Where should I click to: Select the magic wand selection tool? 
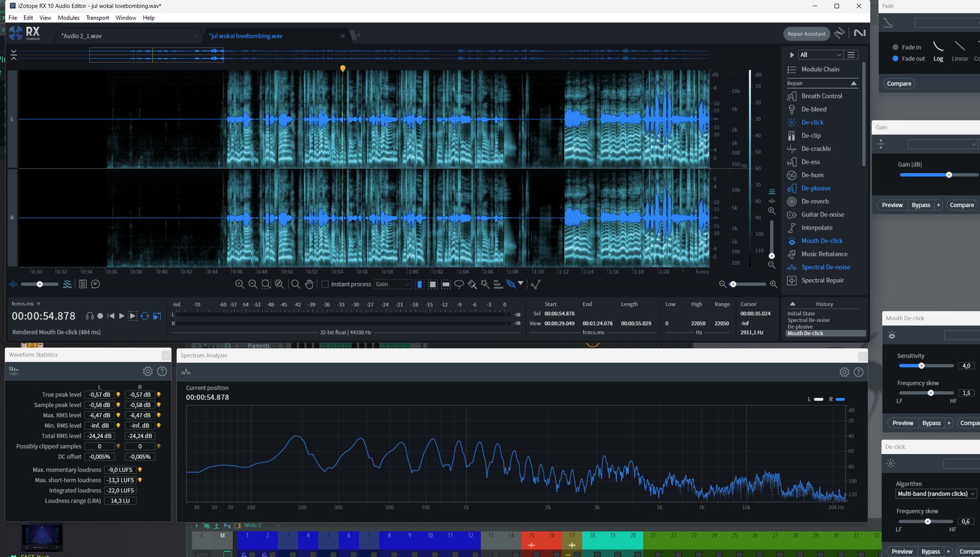[x=485, y=284]
